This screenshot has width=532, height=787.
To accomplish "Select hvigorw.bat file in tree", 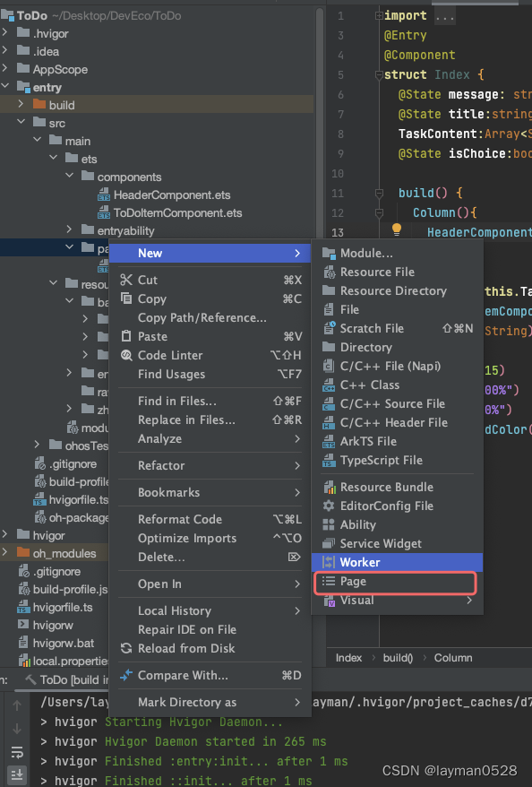I will pos(64,643).
